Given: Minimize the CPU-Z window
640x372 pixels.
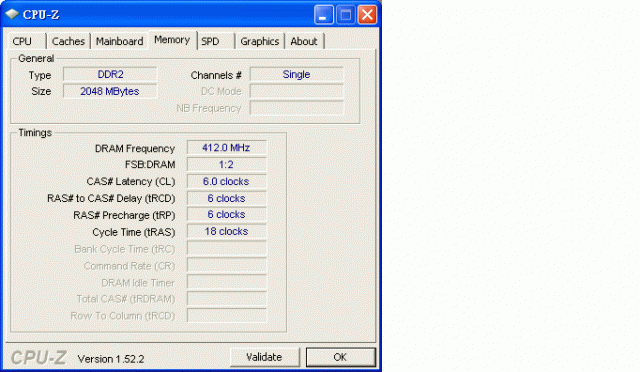Looking at the screenshot, I should [324, 15].
